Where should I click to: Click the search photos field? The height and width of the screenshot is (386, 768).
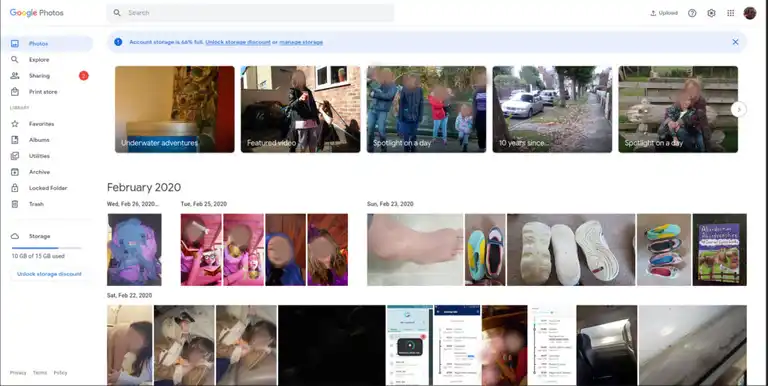(x=250, y=13)
